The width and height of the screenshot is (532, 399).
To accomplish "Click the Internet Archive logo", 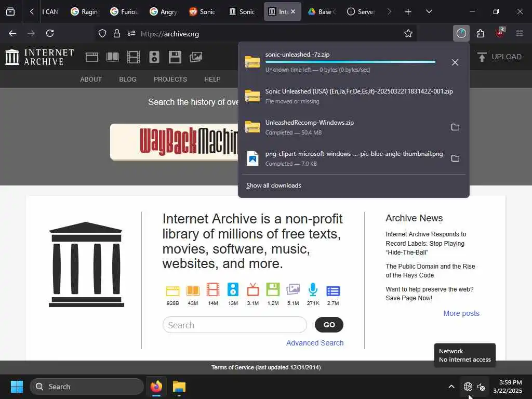I will click(x=39, y=57).
